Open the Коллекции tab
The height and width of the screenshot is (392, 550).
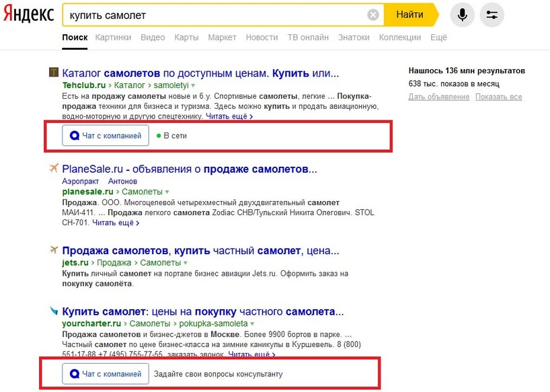pyautogui.click(x=400, y=38)
